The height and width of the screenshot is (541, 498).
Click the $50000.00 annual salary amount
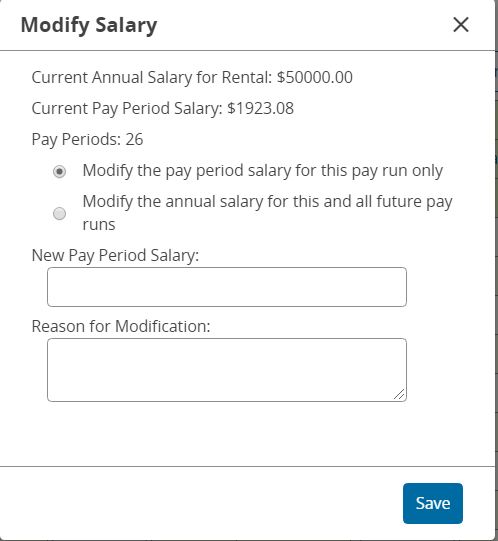[x=315, y=77]
